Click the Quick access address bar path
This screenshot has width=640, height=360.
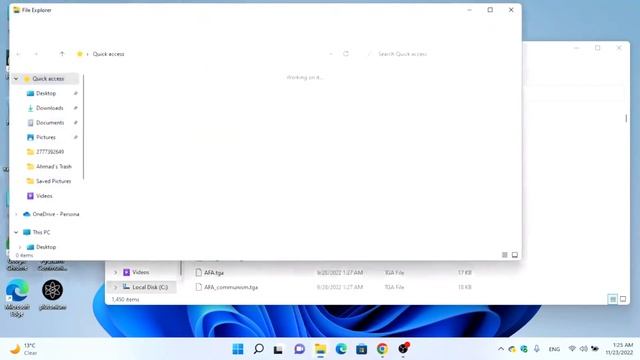point(108,54)
